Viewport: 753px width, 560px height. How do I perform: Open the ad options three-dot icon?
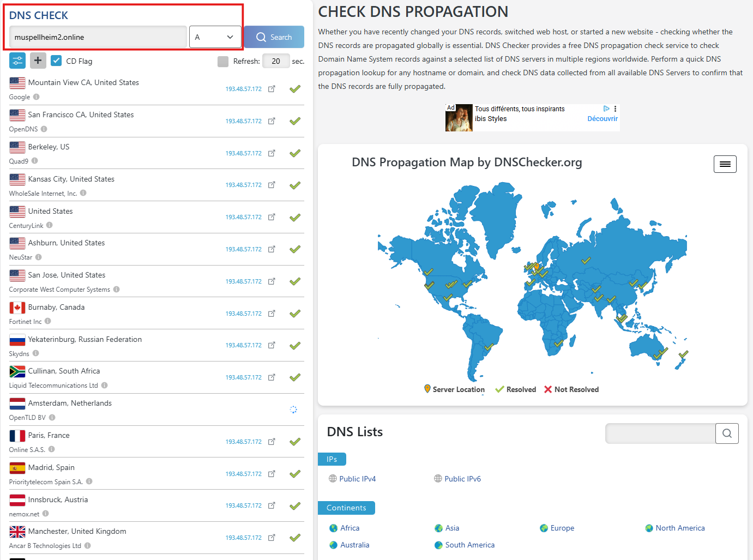615,109
